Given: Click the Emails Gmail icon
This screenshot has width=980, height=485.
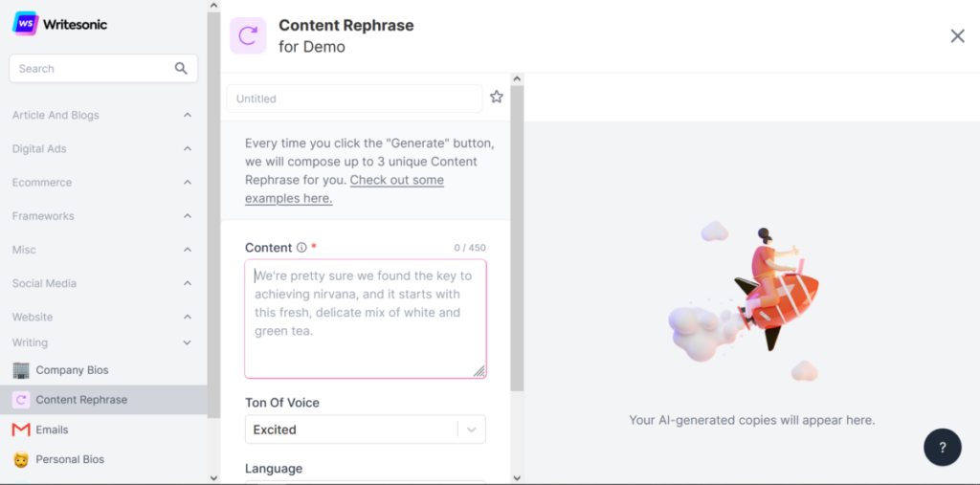Looking at the screenshot, I should pyautogui.click(x=21, y=430).
